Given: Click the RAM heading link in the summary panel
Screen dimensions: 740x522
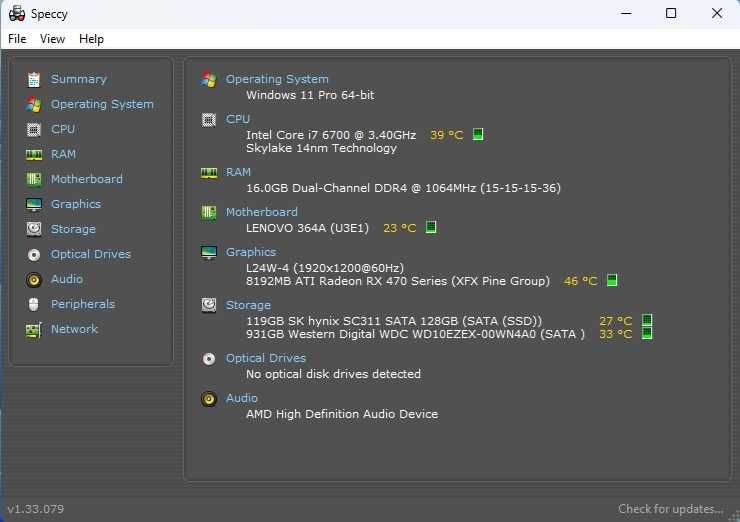Looking at the screenshot, I should [x=238, y=172].
